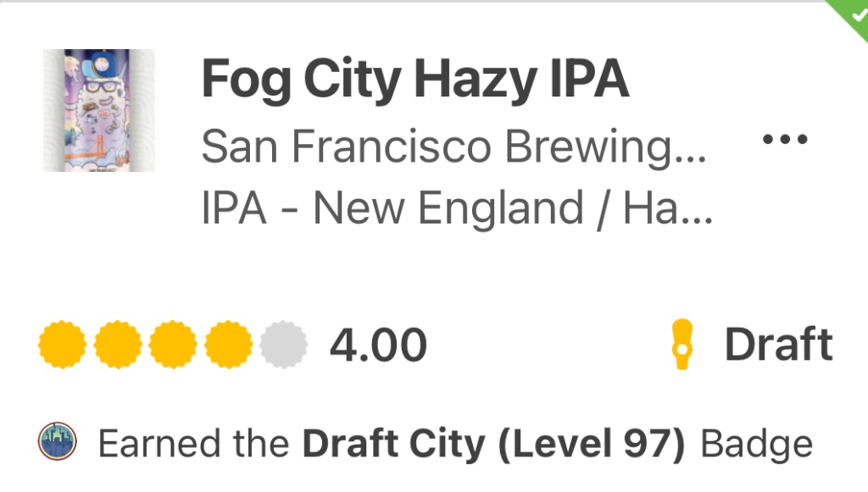Open the three-dots more options menu

785,140
